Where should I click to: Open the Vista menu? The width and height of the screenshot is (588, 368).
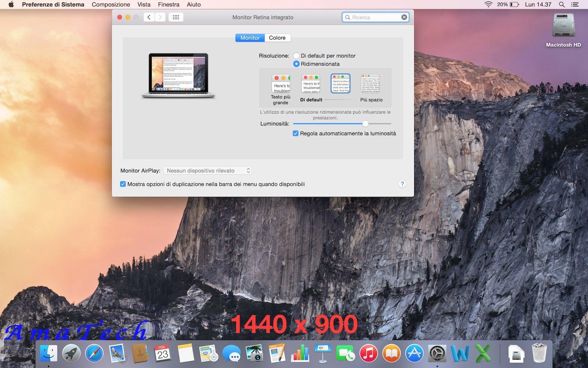click(144, 4)
